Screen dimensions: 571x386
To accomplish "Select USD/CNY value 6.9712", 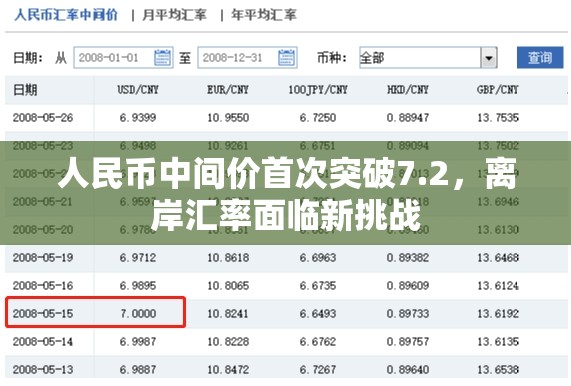I will tap(138, 258).
